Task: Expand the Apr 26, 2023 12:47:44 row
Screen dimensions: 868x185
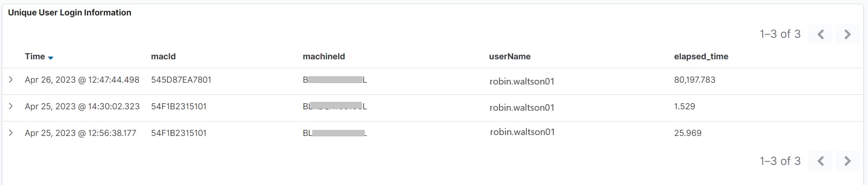Action: point(11,80)
